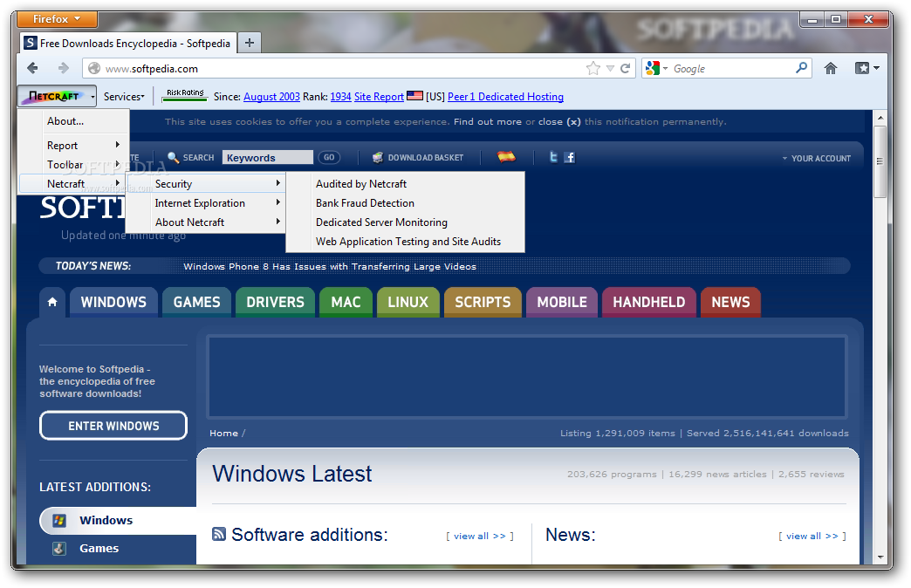
Task: Click the ENTER WINDOWS button
Action: click(x=113, y=426)
